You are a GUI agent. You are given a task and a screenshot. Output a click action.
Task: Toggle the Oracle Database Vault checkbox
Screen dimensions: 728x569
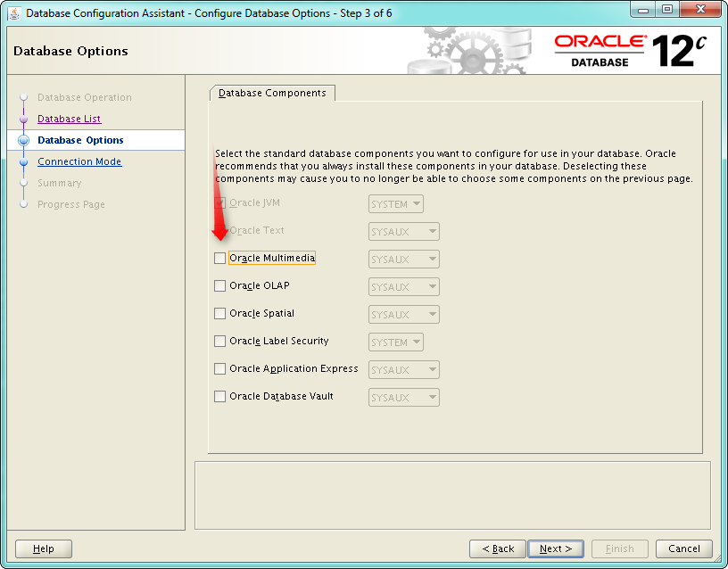(220, 397)
